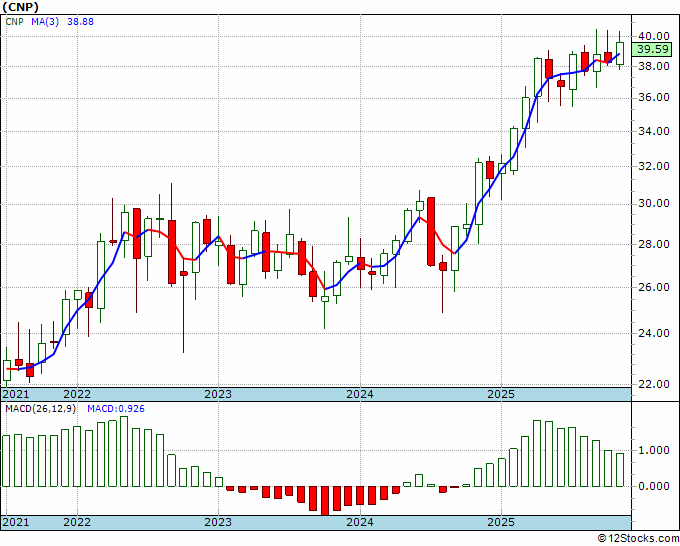This screenshot has height=546, width=680.
Task: Click the 0.000 MACD axis label
Action: pos(654,486)
